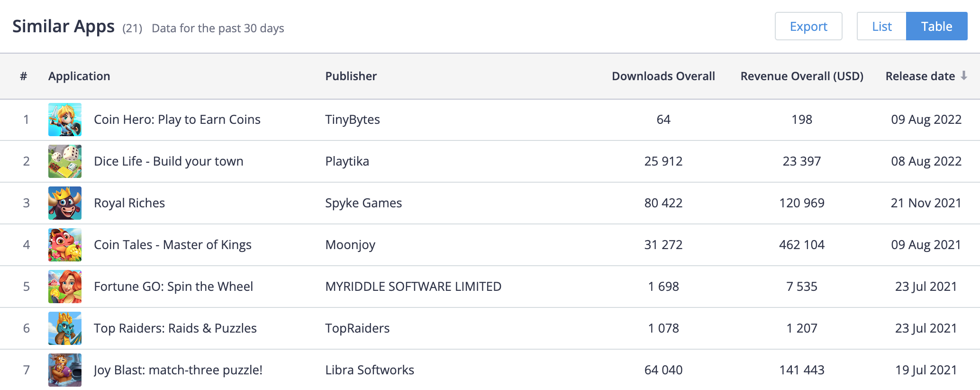Select publisher TinyBytes
Viewport: 980px width, 390px height.
tap(353, 120)
